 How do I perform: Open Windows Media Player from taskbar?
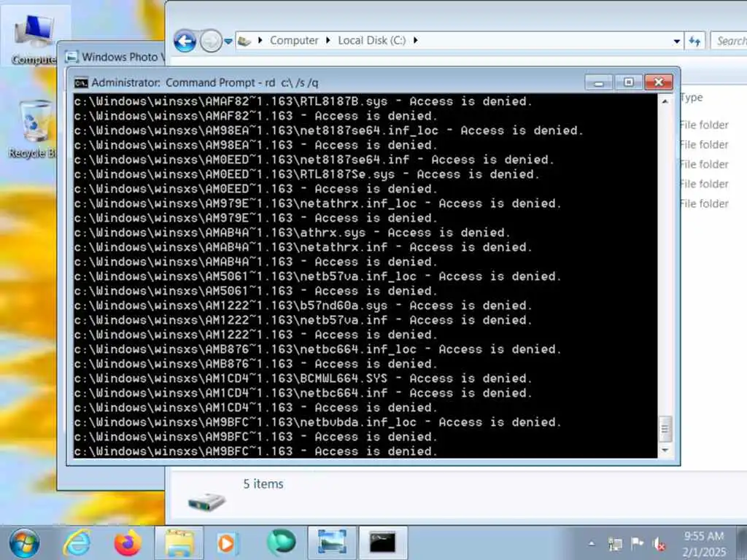[x=227, y=542]
